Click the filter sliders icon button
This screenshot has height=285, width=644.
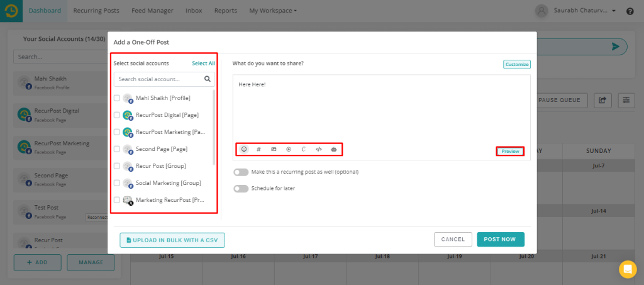click(x=626, y=100)
